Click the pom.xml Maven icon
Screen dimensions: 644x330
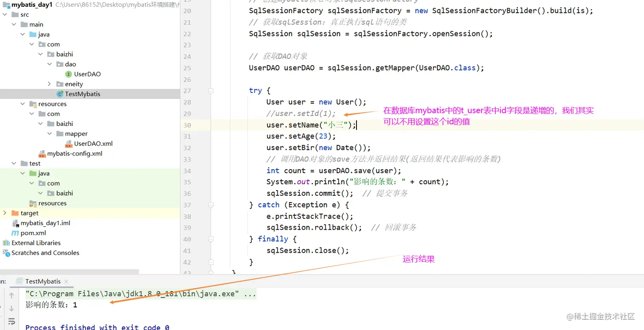15,233
